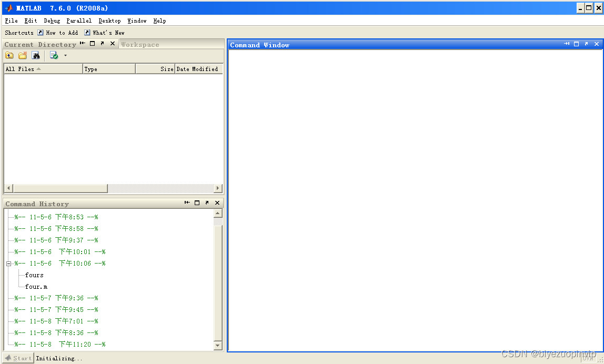
Task: Undock the Current Directory panel
Action: (103, 43)
